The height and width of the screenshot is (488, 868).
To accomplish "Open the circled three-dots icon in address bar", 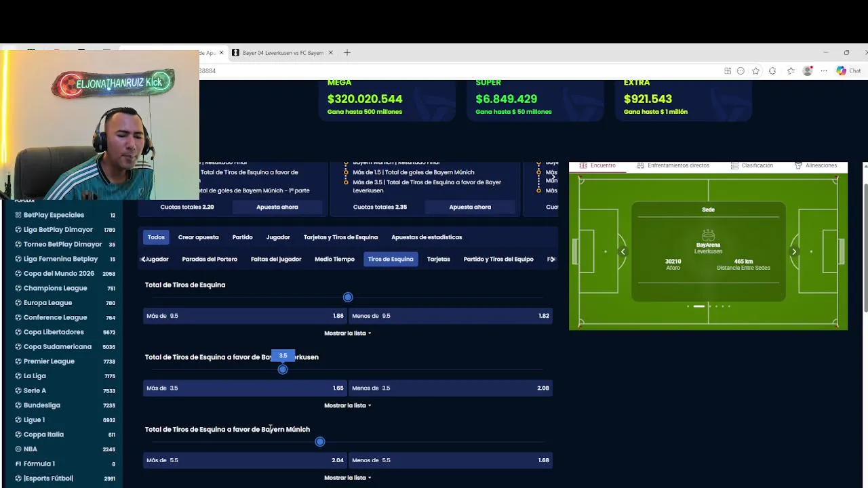I will tap(741, 70).
